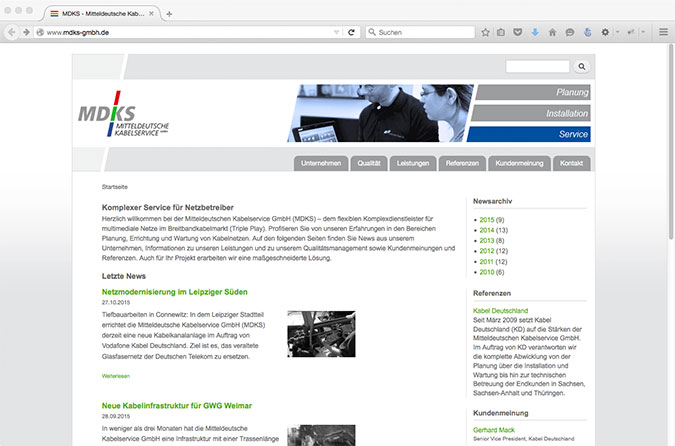Image resolution: width=675 pixels, height=446 pixels.
Task: Open the Kontakt menu tab
Action: click(x=571, y=164)
